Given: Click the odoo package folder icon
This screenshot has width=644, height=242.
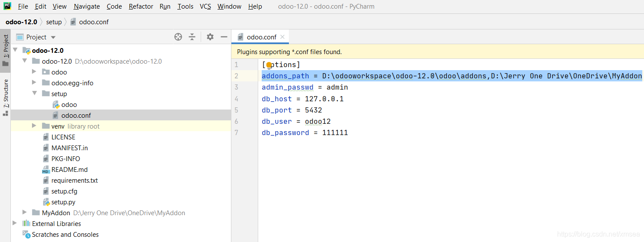Looking at the screenshot, I should pyautogui.click(x=46, y=72).
